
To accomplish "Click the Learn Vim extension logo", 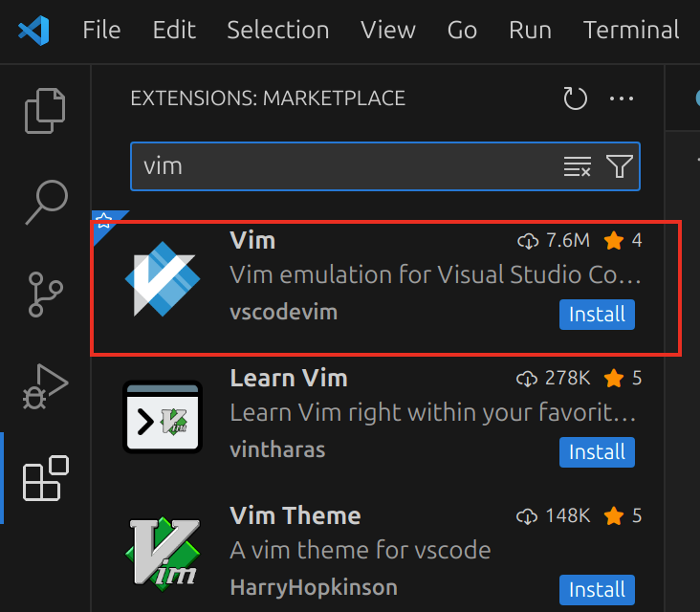I will (x=163, y=417).
